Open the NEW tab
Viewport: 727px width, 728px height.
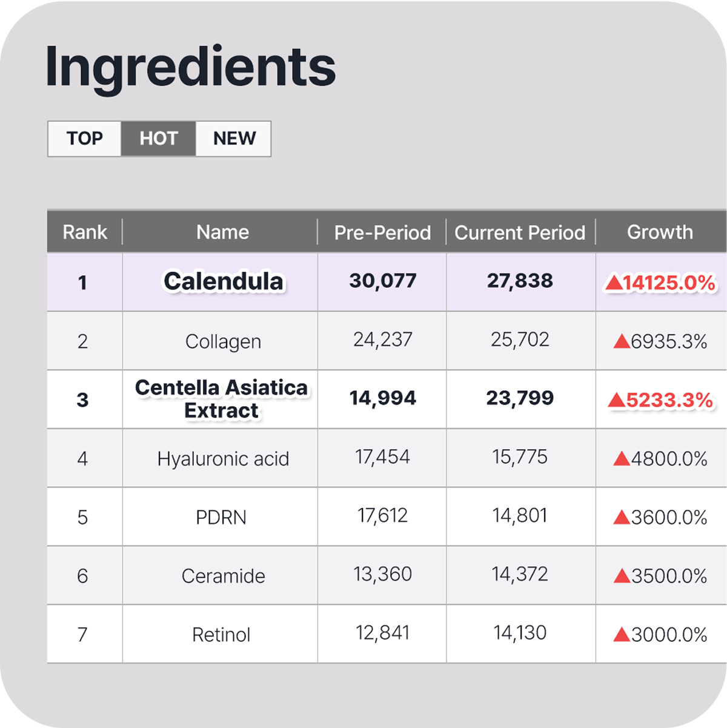pyautogui.click(x=234, y=139)
